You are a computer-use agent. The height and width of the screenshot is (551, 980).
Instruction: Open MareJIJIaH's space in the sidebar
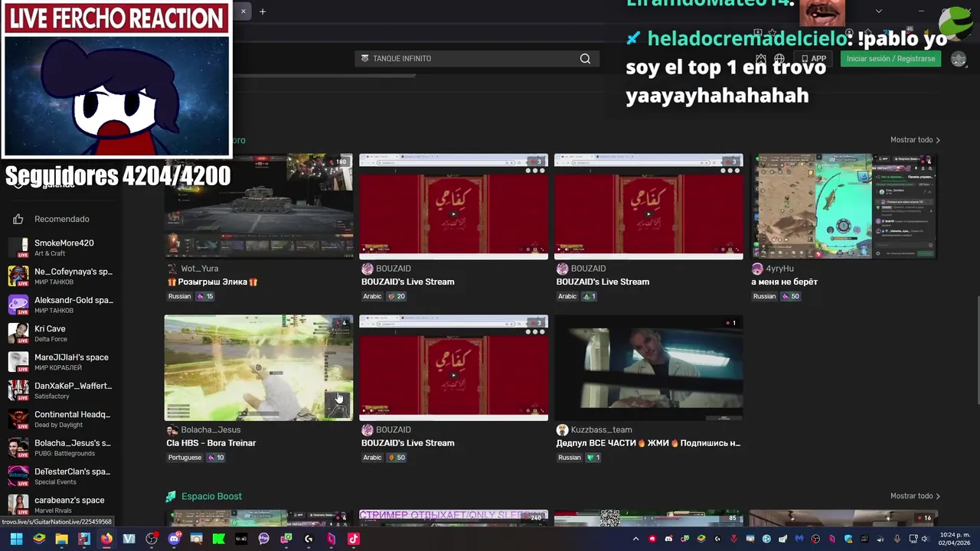click(x=61, y=362)
